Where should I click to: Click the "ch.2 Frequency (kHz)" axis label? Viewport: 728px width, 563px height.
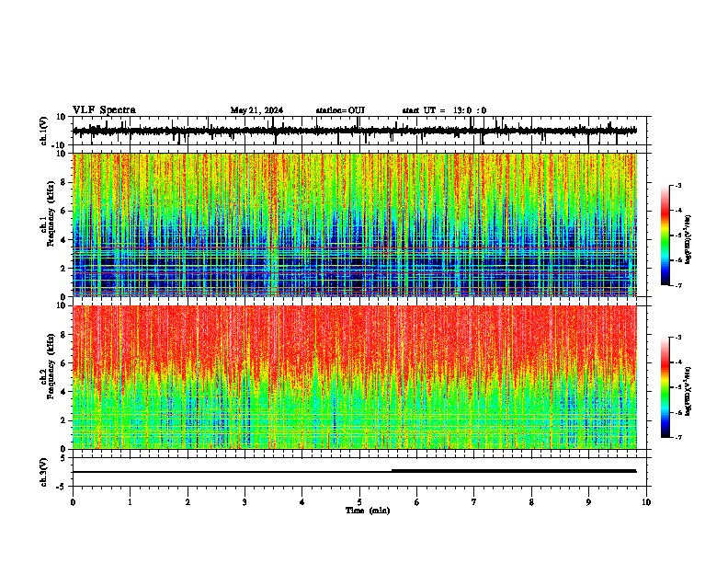tap(47, 365)
